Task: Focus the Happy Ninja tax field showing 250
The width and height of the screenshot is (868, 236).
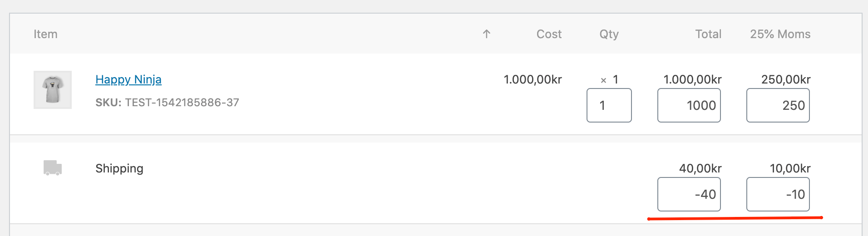Action: (x=778, y=105)
